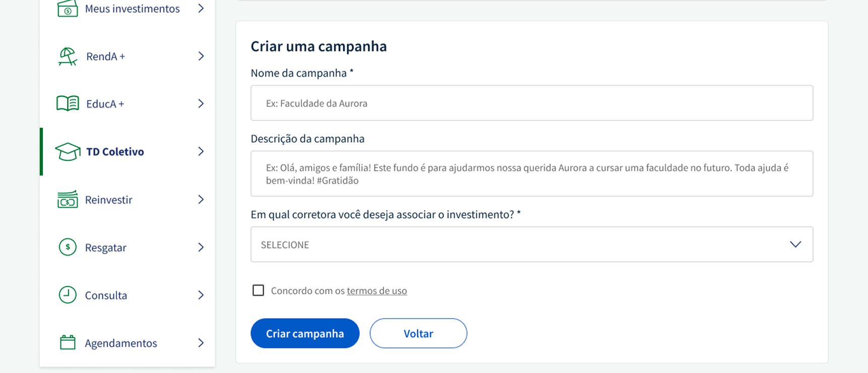The width and height of the screenshot is (868, 373).
Task: Click the Agendamentos calendar icon
Action: tap(68, 342)
